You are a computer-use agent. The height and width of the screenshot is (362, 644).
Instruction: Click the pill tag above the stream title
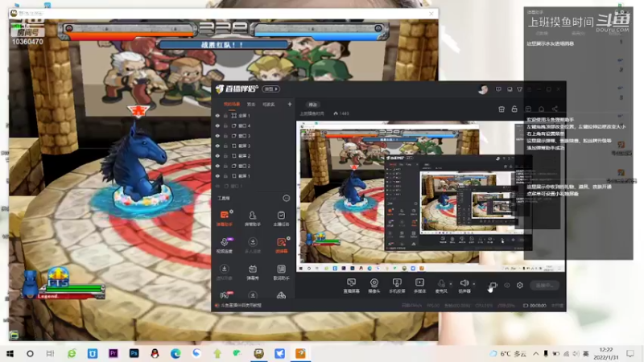(313, 105)
